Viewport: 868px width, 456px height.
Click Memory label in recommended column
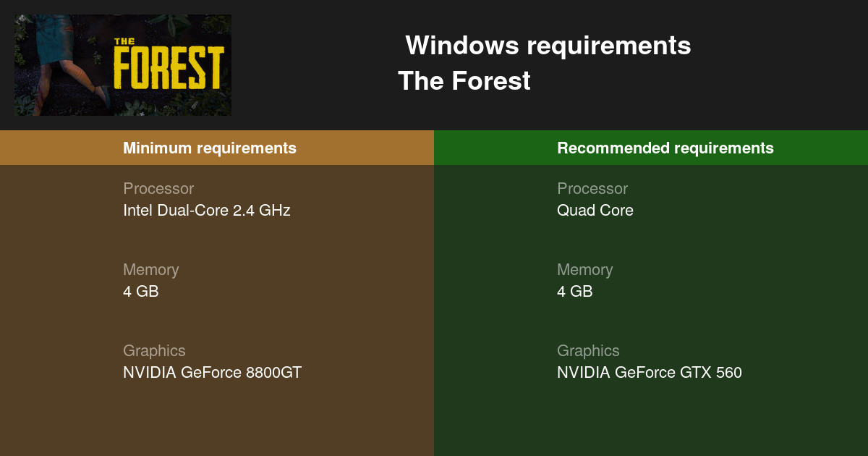584,269
